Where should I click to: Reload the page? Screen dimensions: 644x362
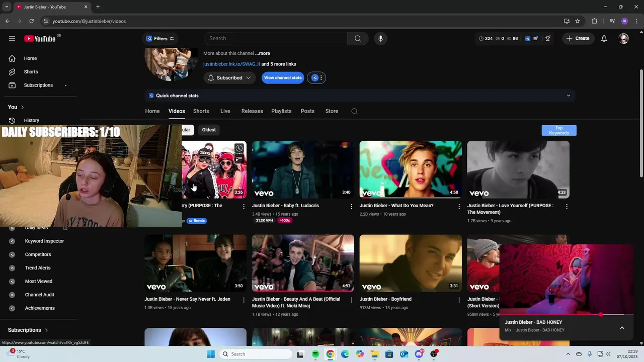tap(31, 21)
